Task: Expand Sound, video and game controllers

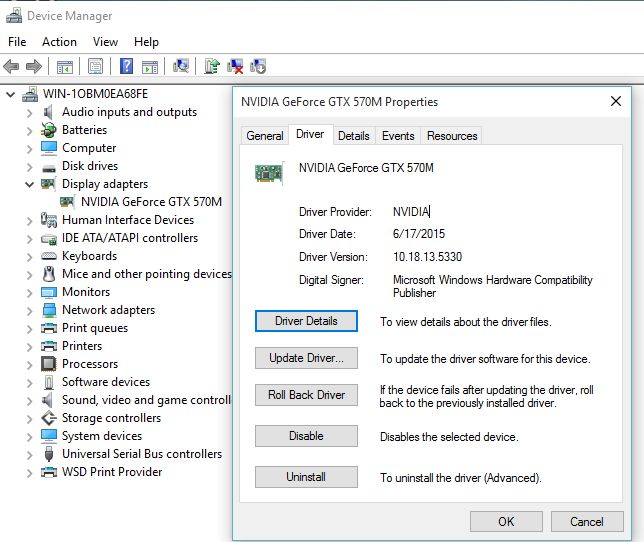Action: (x=29, y=401)
